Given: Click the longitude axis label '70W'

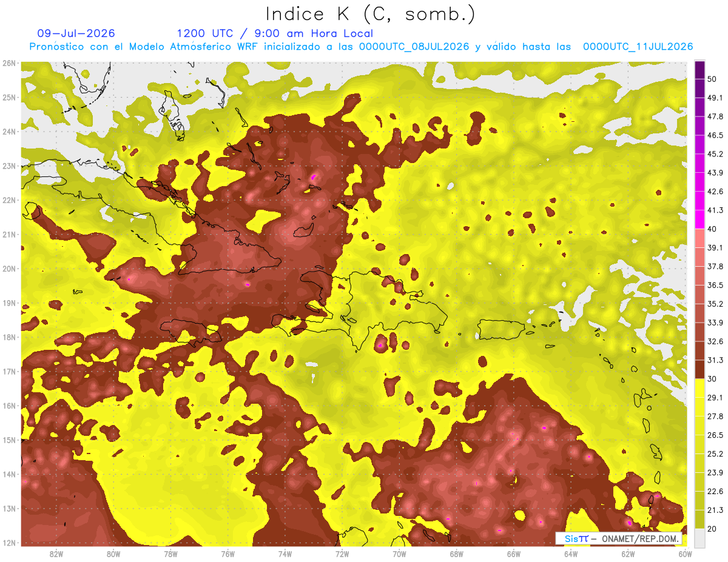Looking at the screenshot, I should point(399,554).
